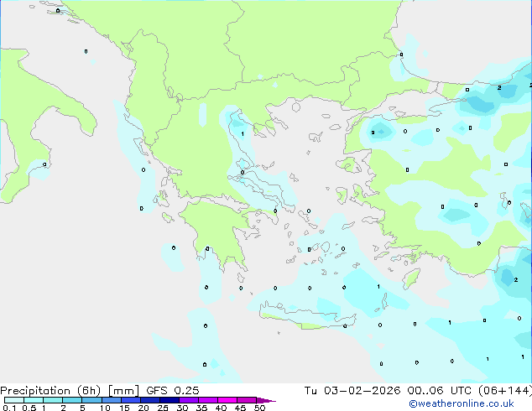Screen dimensions: 532x411
Task: Select the 35–40 mm violet legend swatch
Action: click(x=207, y=400)
